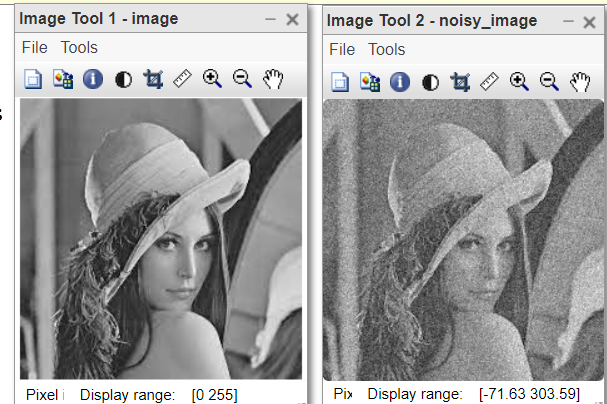This screenshot has width=607, height=404.
Task: Select pan hand tool in Image Tool 1
Action: [x=273, y=79]
